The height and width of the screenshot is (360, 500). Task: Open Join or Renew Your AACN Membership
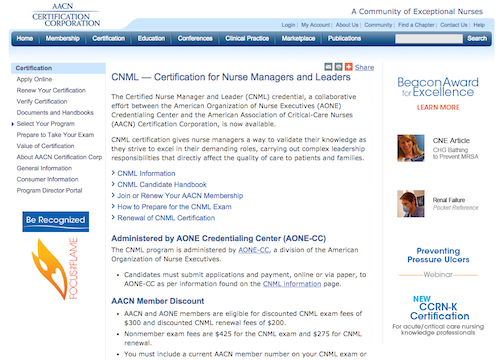180,196
